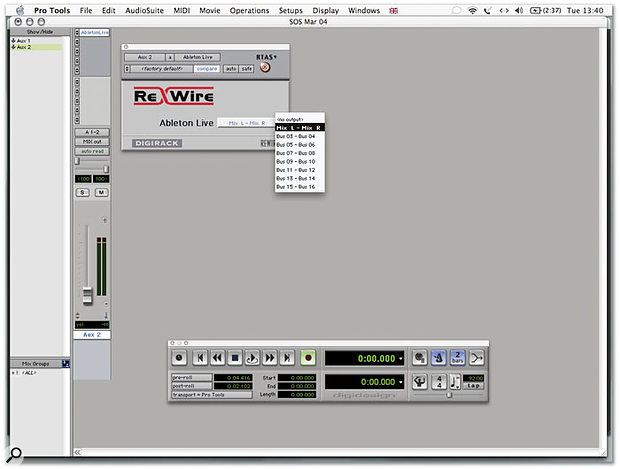Click the auto button in plug-in header
Image resolution: width=620 pixels, height=469 pixels.
[x=231, y=68]
